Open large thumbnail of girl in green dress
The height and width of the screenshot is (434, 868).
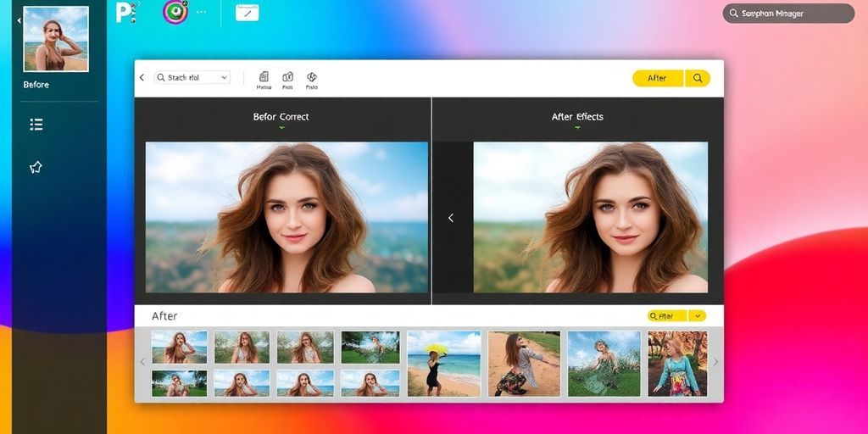click(604, 364)
